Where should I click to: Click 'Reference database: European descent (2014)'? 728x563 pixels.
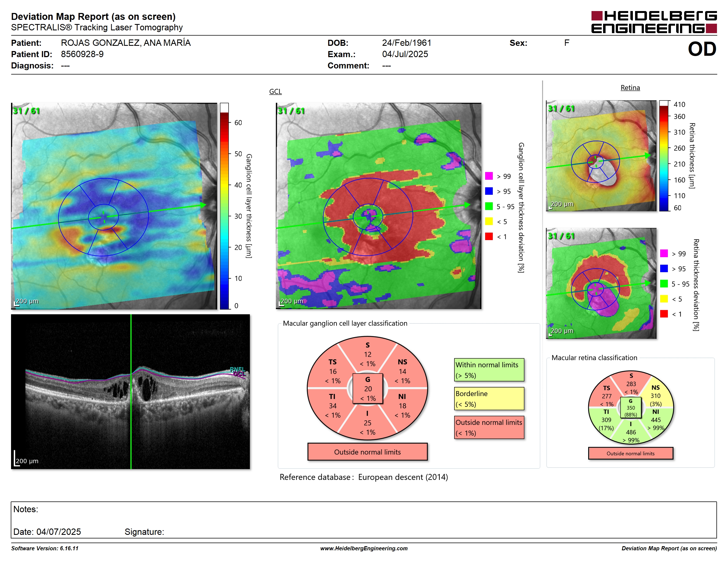point(364,477)
